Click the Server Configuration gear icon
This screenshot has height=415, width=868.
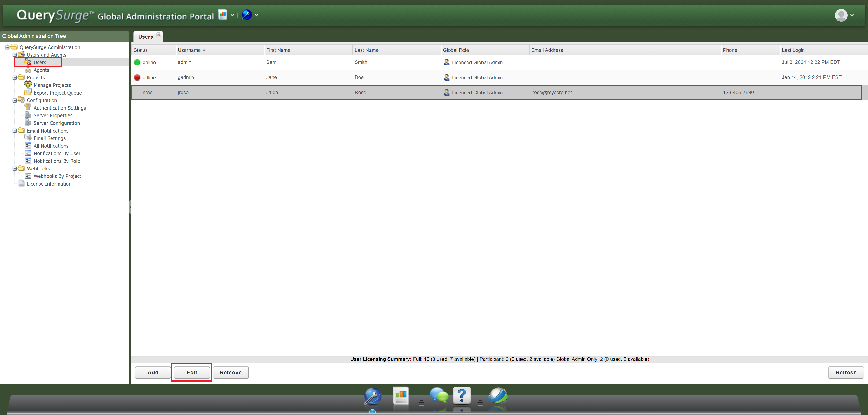pos(28,123)
